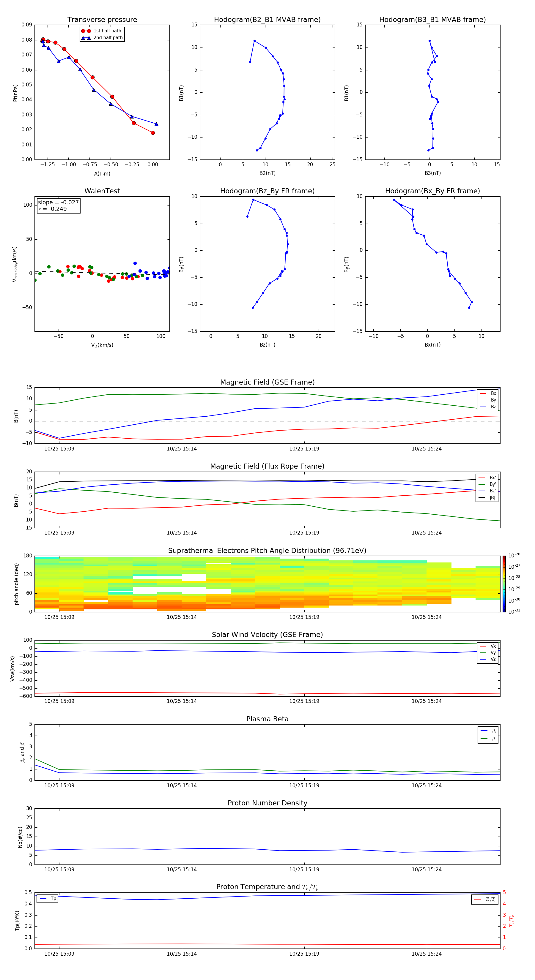The height and width of the screenshot is (980, 535).
Task: Click the "Plasma Beta" plot title
Action: 267,719
